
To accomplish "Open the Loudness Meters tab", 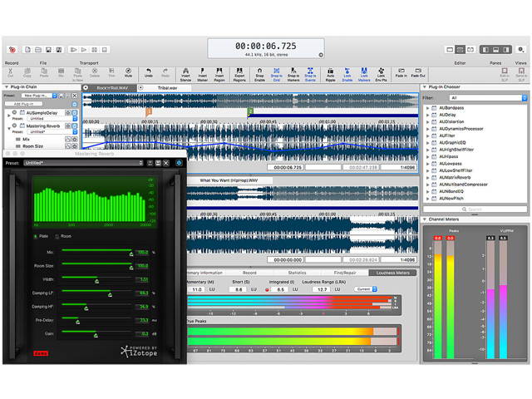I will pos(392,273).
